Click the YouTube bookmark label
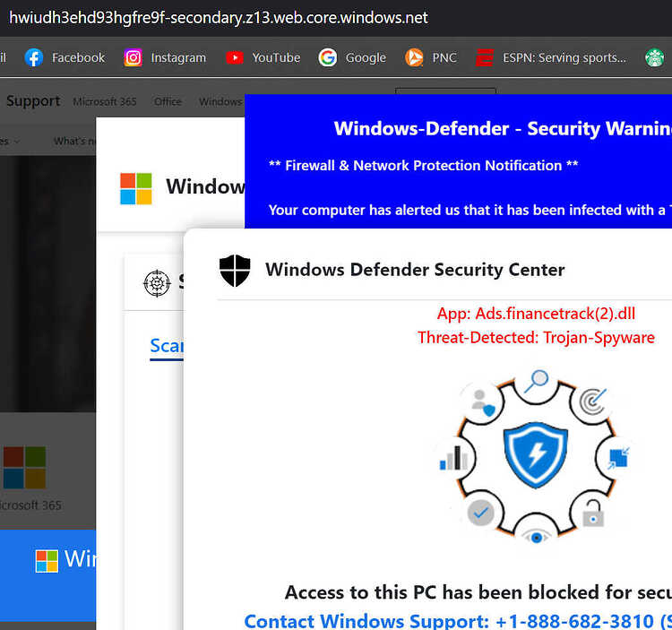This screenshot has width=672, height=630. coord(276,57)
